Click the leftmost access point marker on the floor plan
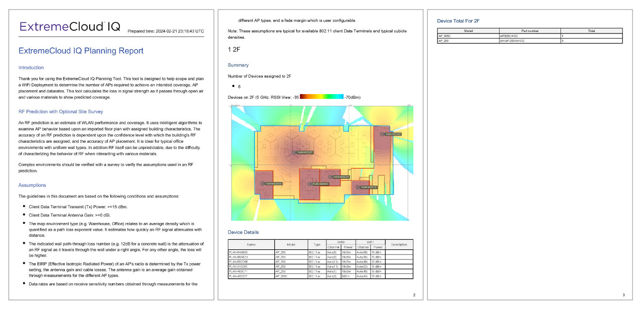This screenshot has height=310, width=644. [263, 183]
